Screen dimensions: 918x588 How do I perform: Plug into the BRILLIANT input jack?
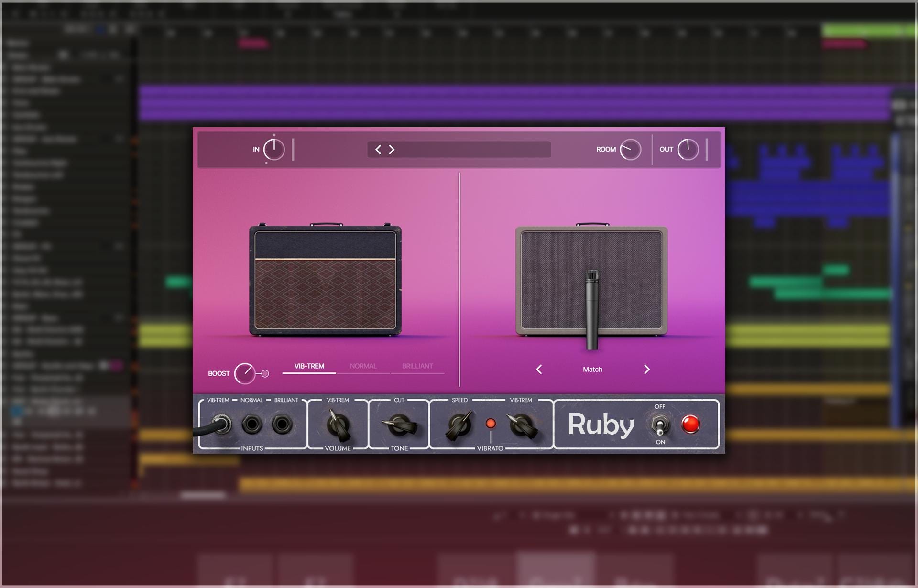(282, 425)
